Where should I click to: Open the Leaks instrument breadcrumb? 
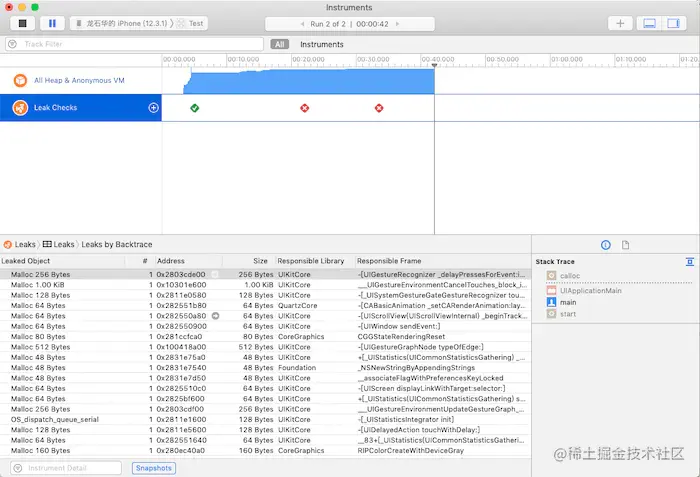click(20, 244)
